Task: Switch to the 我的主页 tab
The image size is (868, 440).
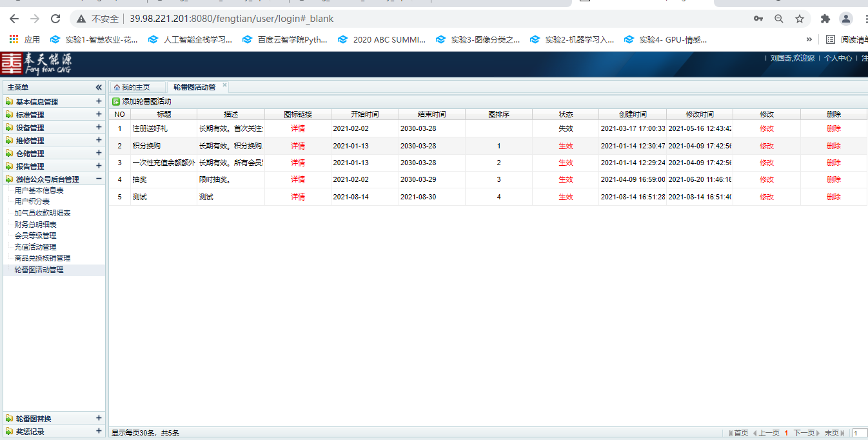Action: click(135, 87)
